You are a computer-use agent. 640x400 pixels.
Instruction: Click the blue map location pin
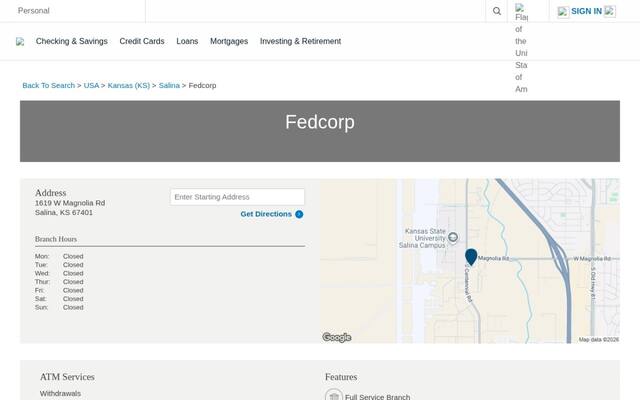pos(471,257)
